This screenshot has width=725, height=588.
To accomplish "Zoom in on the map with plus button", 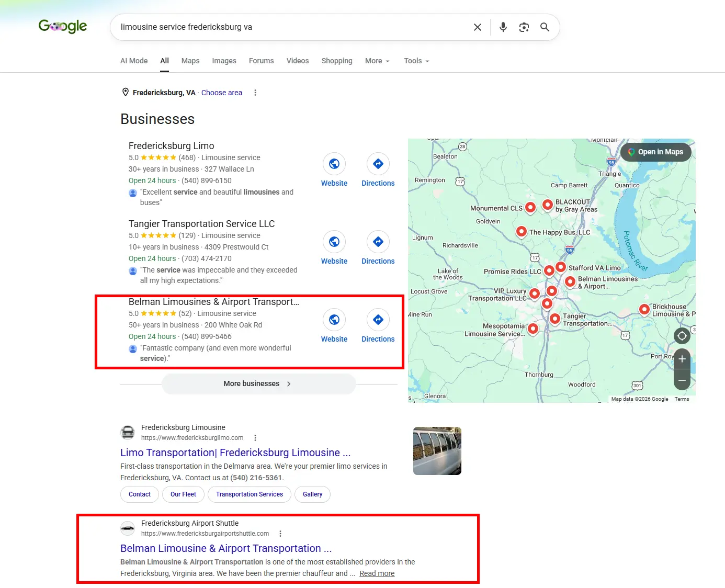I will point(682,359).
